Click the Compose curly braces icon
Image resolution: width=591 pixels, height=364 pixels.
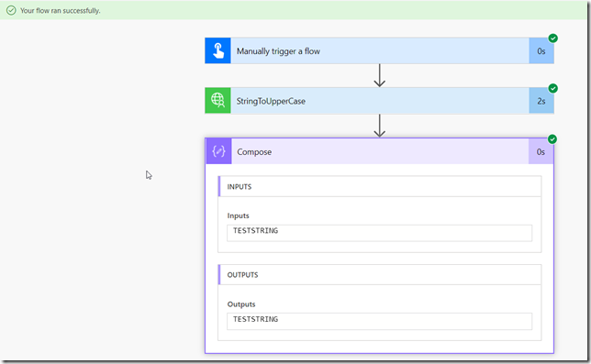tap(218, 151)
